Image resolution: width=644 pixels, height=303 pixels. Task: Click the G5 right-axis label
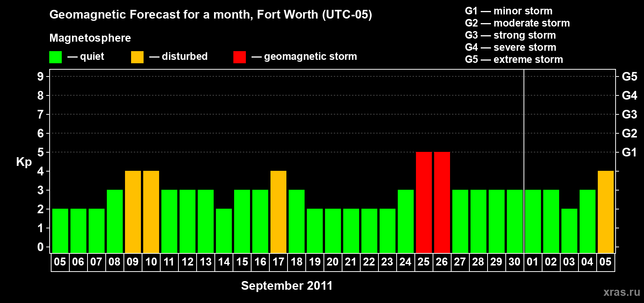click(x=629, y=77)
